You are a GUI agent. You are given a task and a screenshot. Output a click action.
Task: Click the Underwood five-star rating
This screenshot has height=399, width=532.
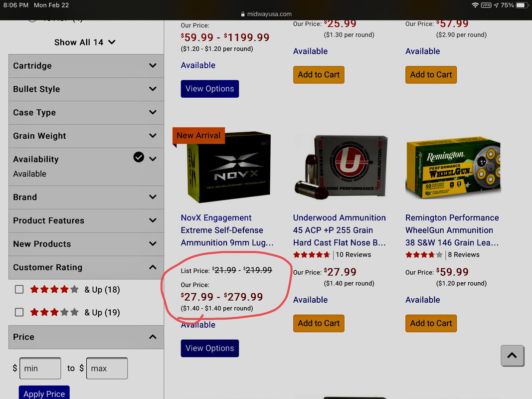(312, 254)
